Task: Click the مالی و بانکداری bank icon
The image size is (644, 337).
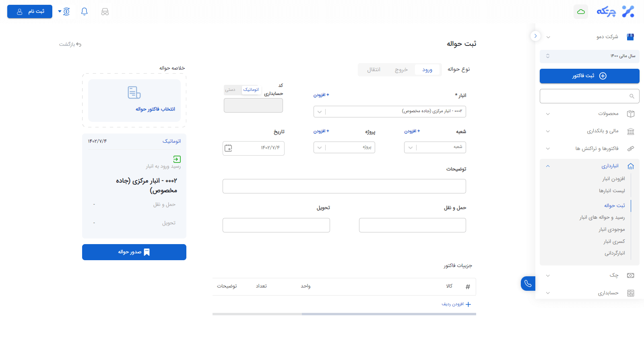Action: coord(631,131)
